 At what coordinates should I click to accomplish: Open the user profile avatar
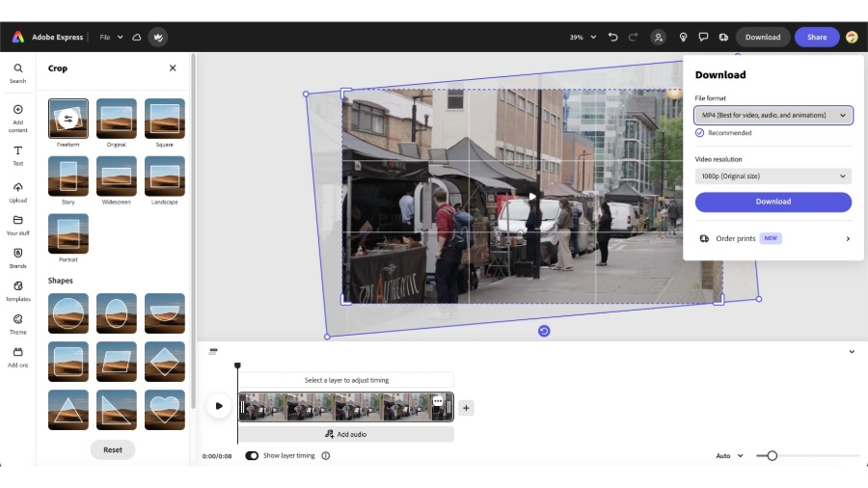point(852,37)
